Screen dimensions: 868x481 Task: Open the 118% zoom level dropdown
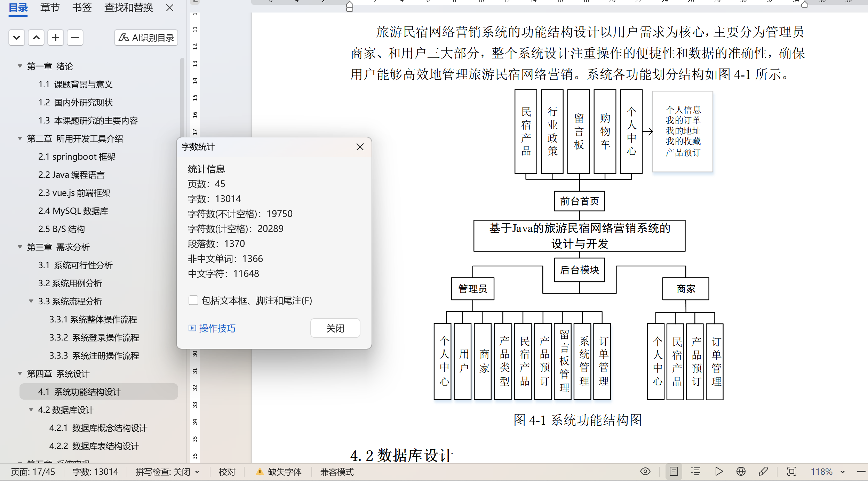coord(842,472)
